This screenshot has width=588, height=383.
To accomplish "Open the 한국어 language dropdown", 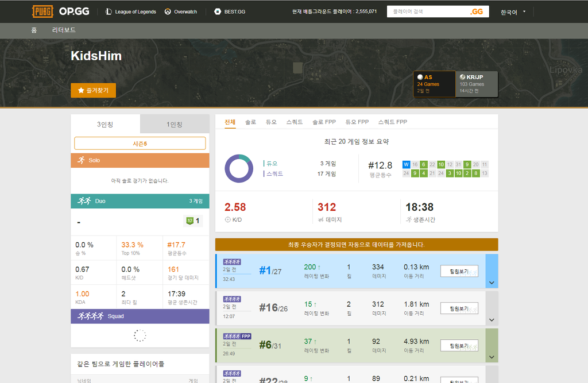I will [x=513, y=11].
